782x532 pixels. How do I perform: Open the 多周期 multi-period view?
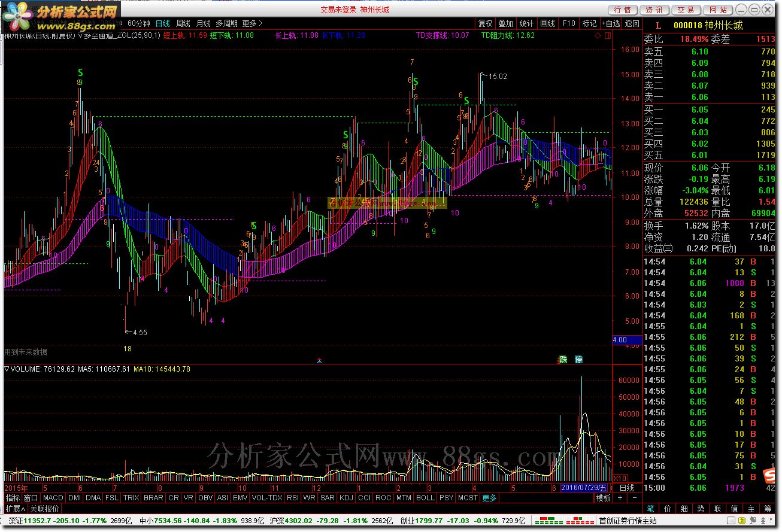pos(226,23)
